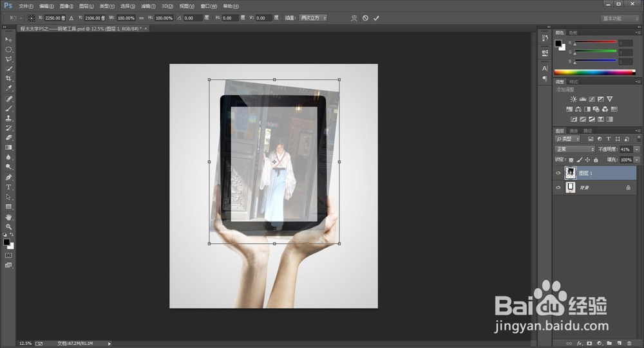Cancel the transform in options bar

[x=365, y=18]
